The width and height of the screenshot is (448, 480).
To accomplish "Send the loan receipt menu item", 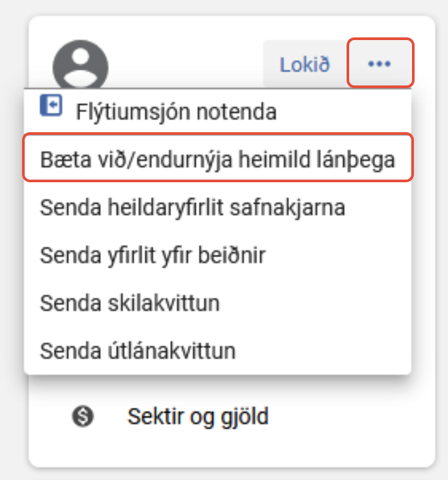I will pyautogui.click(x=218, y=350).
